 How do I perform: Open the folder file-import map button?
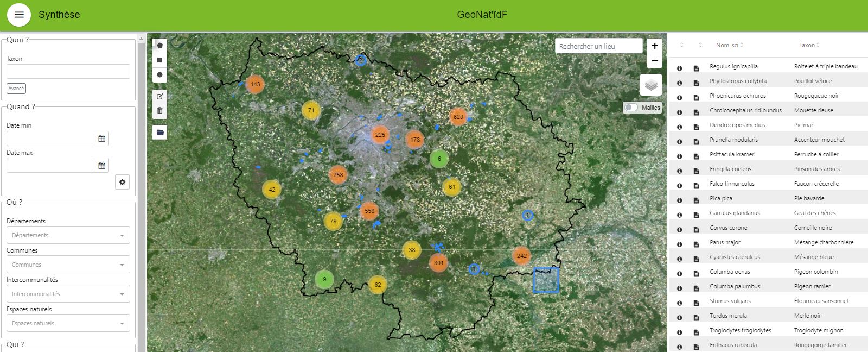tap(159, 132)
